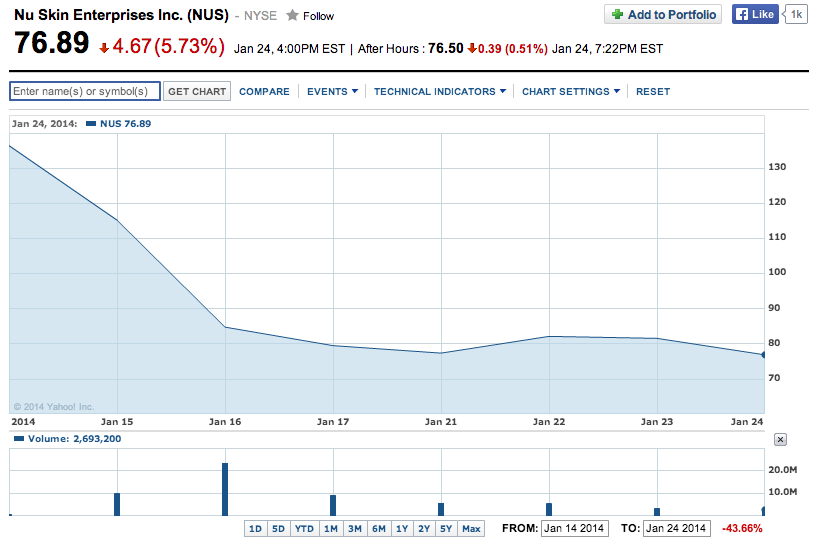Select the 1Y range tab
This screenshot has width=814, height=537.
tap(402, 529)
